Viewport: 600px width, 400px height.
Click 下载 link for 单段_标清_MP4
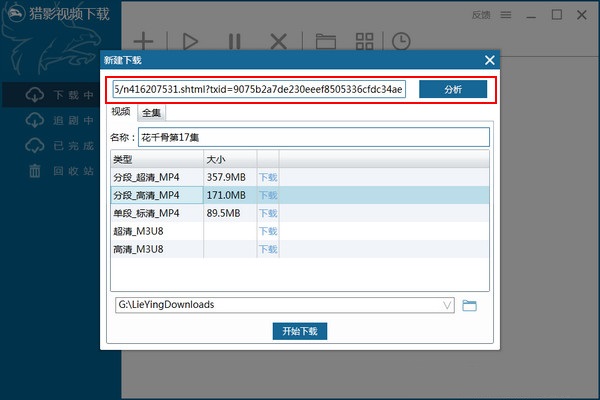(x=268, y=213)
